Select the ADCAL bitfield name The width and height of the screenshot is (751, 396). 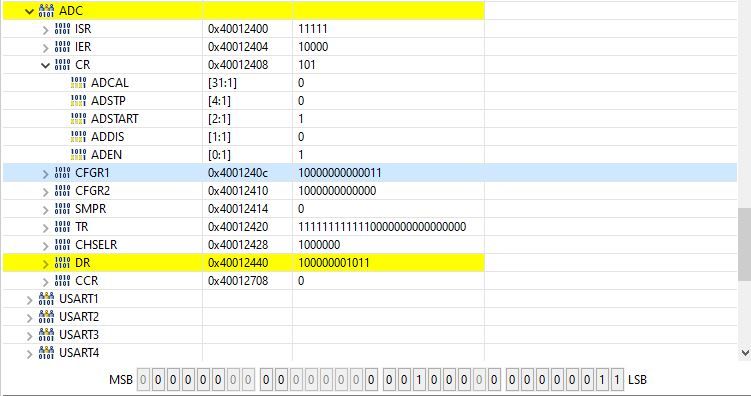(110, 83)
